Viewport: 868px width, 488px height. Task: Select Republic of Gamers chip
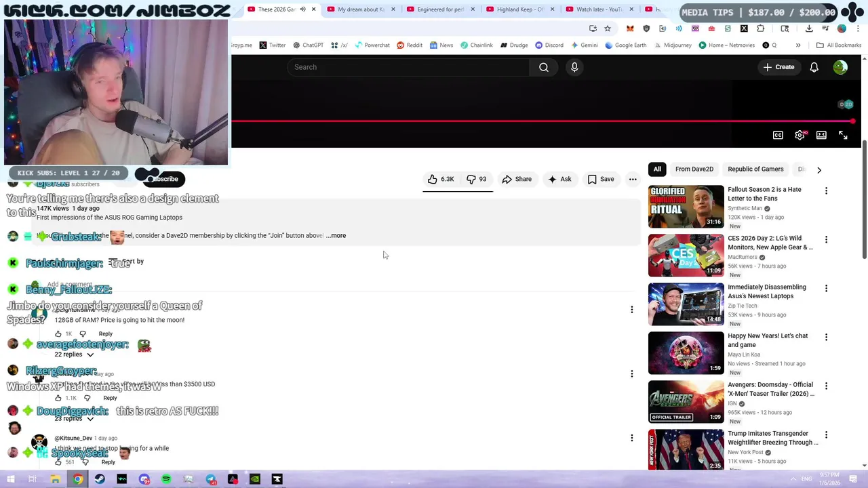(x=755, y=169)
